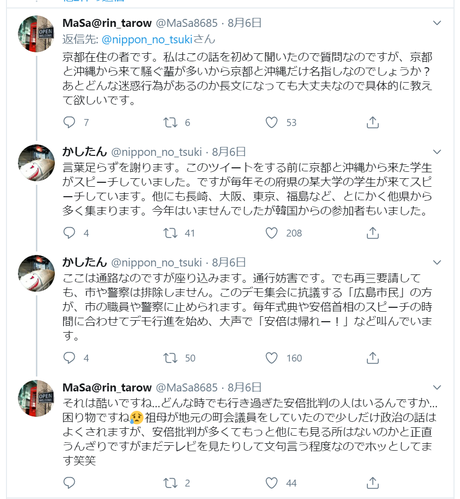
Task: Reply to the last tweet with no replies
Action: [69, 483]
